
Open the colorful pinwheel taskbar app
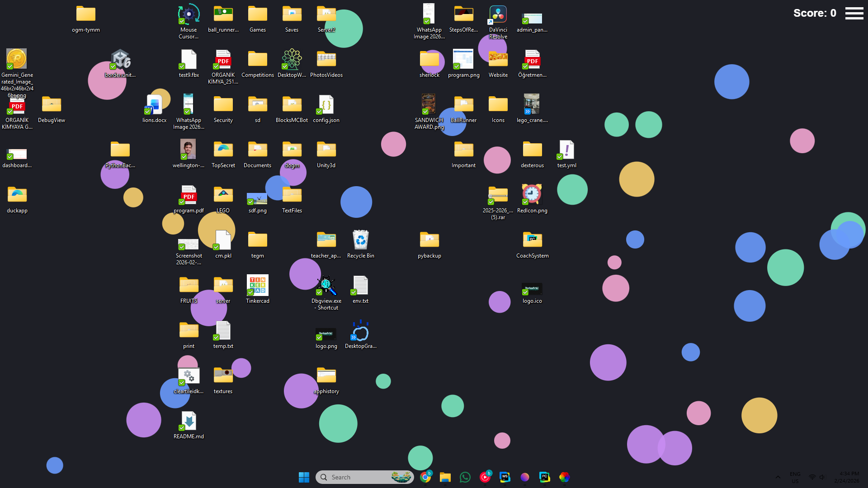tap(564, 477)
